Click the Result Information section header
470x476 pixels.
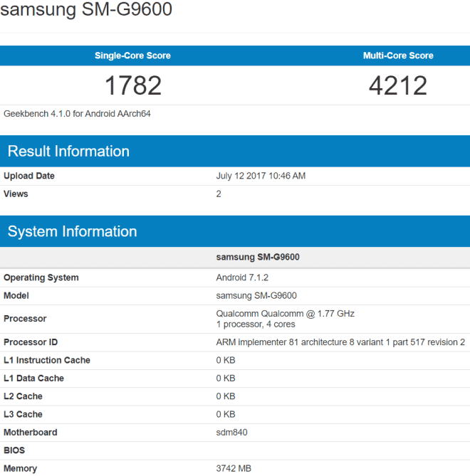click(x=68, y=151)
